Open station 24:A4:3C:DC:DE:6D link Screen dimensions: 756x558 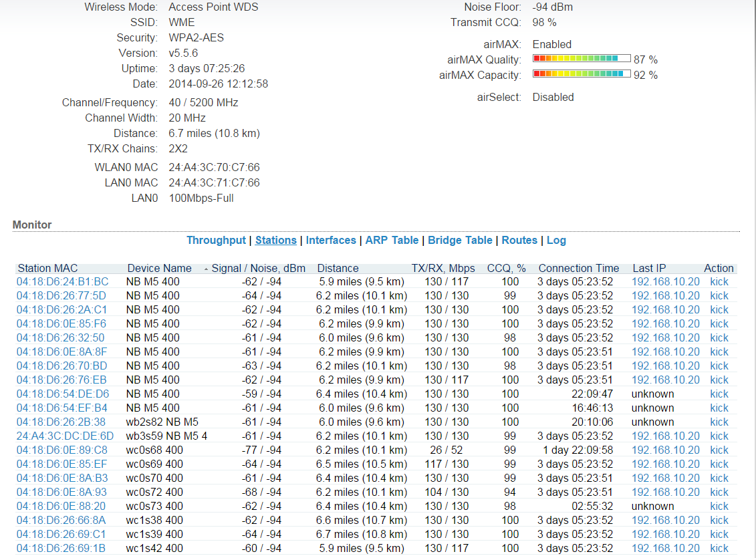pos(65,436)
